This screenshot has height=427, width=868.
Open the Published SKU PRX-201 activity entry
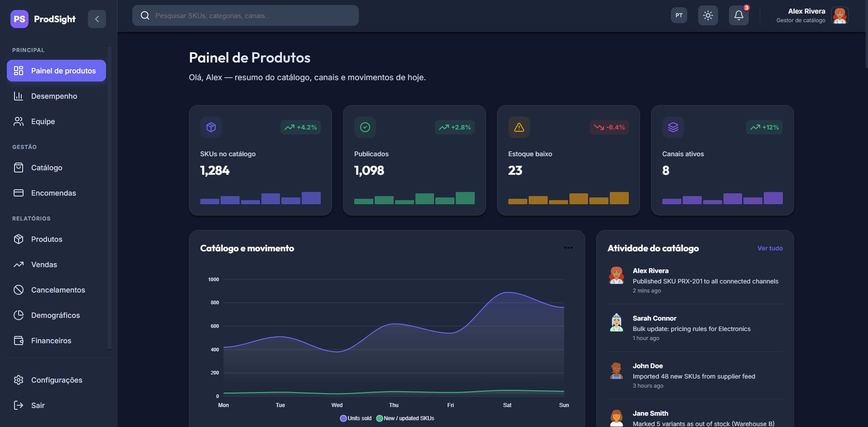coord(695,280)
